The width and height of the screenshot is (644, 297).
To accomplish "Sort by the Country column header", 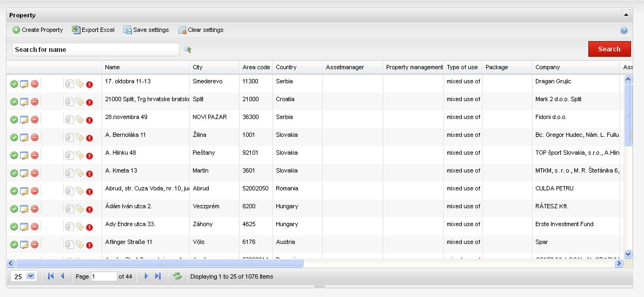I will [x=297, y=68].
